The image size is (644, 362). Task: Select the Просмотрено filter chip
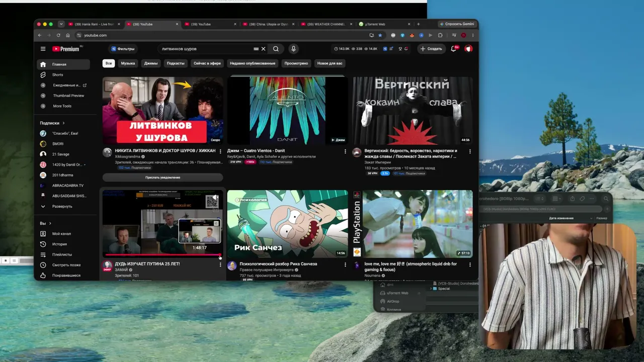pyautogui.click(x=296, y=63)
